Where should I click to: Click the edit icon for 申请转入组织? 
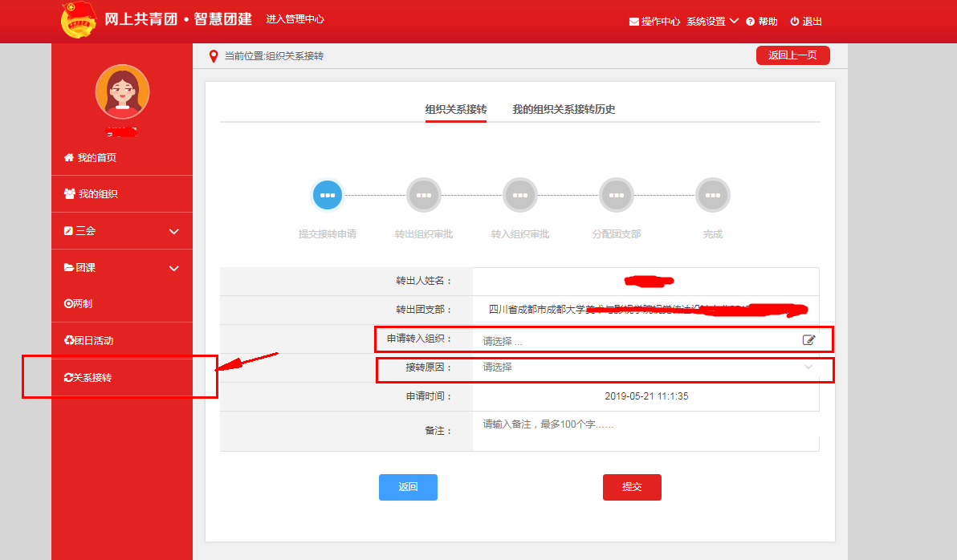(808, 340)
